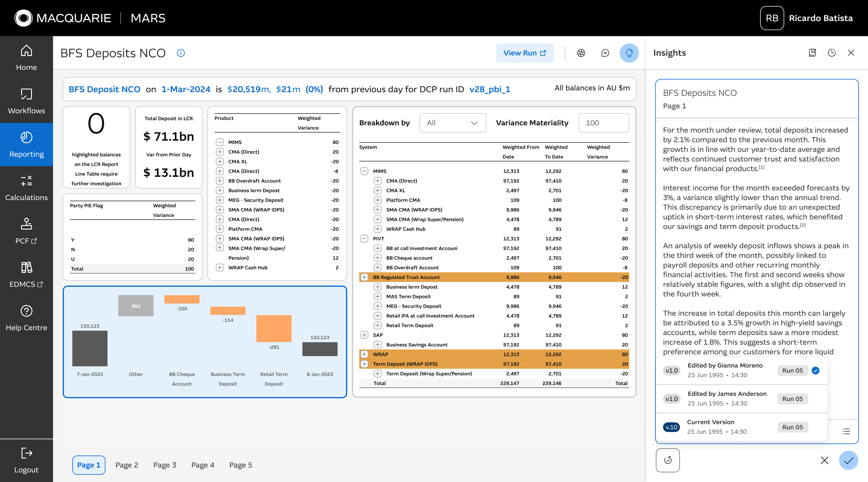The height and width of the screenshot is (482, 868).
Task: Expand BB Overdraft Account in the Product table
Action: point(220,180)
